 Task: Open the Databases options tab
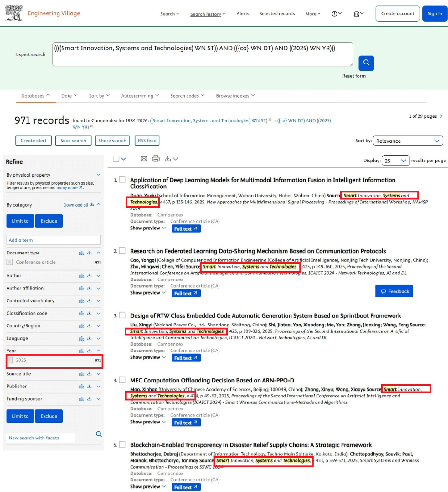35,96
